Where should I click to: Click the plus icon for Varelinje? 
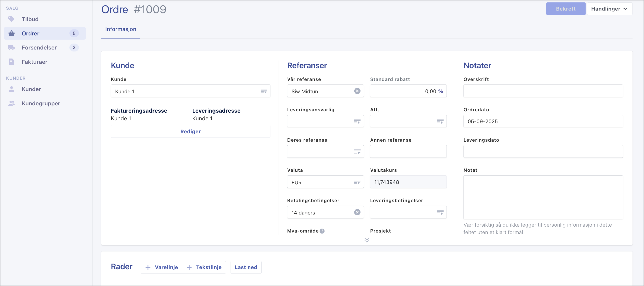click(148, 267)
